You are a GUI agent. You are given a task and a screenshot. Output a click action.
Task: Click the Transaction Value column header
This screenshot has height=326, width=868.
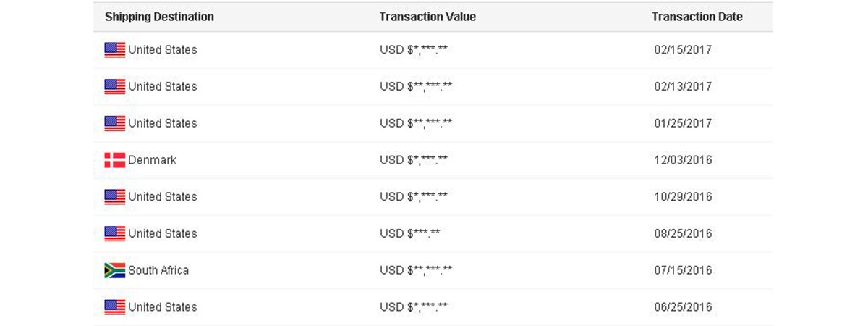click(427, 17)
